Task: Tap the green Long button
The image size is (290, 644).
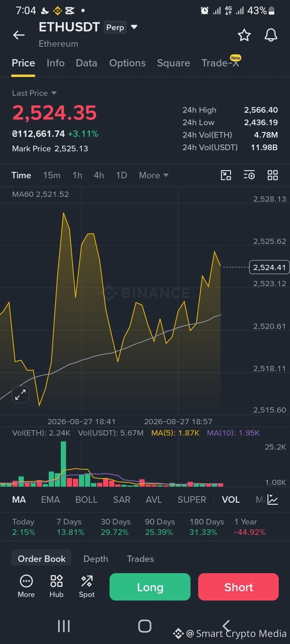Action: point(150,587)
